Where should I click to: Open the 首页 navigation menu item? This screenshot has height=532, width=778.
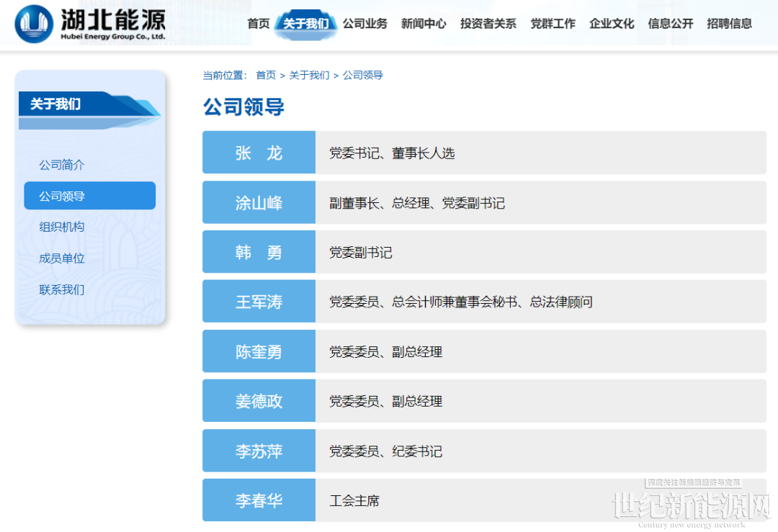pyautogui.click(x=259, y=24)
